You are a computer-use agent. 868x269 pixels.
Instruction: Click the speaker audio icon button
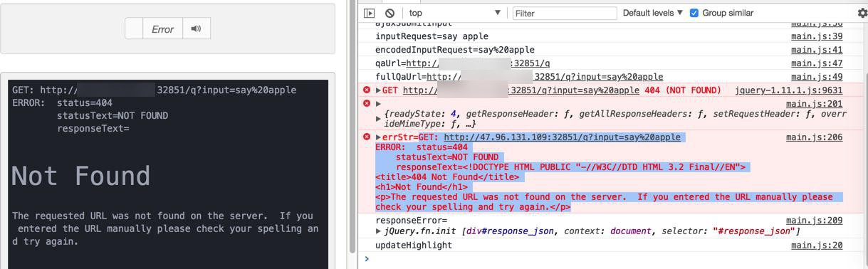(197, 28)
